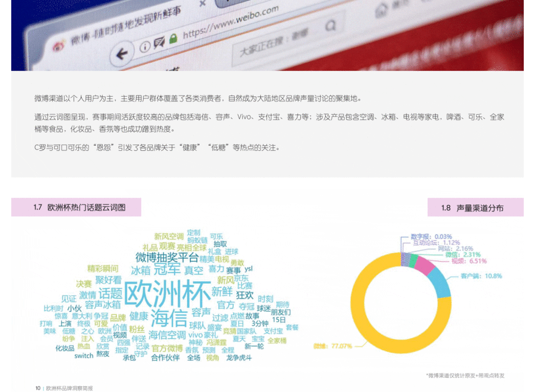535x392 pixels.
Task: Click the 微博: 77.07% chart label
Action: point(332,347)
